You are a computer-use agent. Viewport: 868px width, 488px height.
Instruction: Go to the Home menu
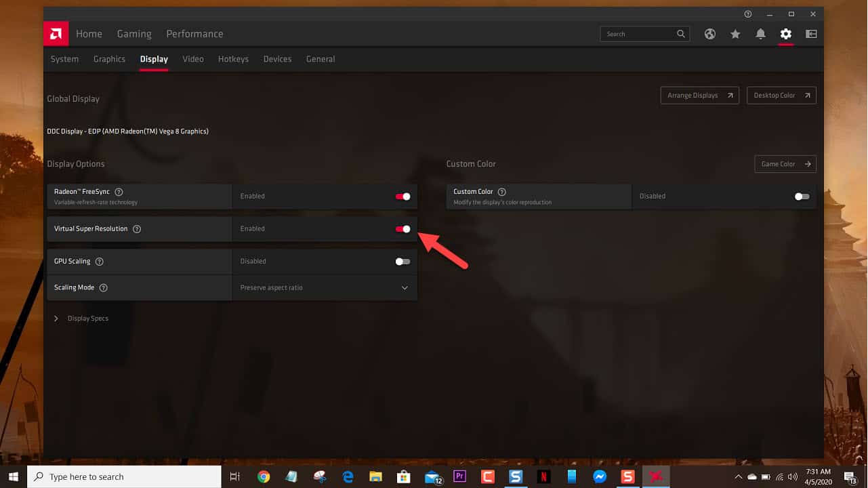pos(89,34)
